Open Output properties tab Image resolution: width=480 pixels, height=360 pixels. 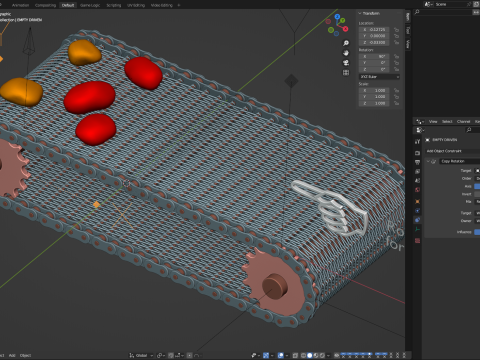click(417, 162)
